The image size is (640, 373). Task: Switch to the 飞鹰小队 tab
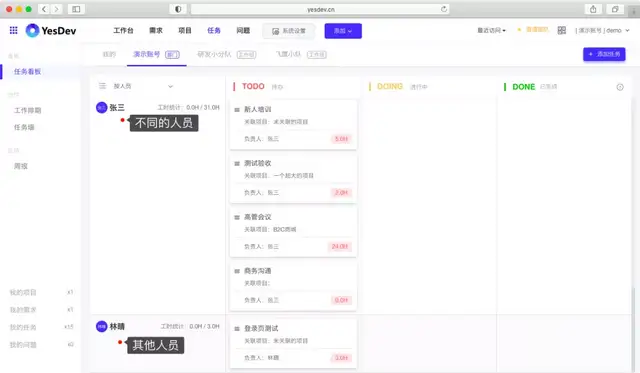pos(301,54)
